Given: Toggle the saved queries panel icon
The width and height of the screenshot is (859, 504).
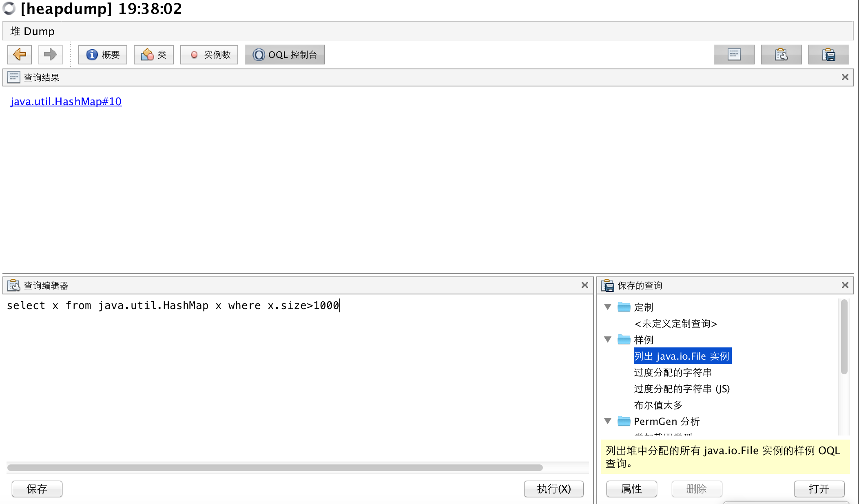Looking at the screenshot, I should (x=829, y=55).
